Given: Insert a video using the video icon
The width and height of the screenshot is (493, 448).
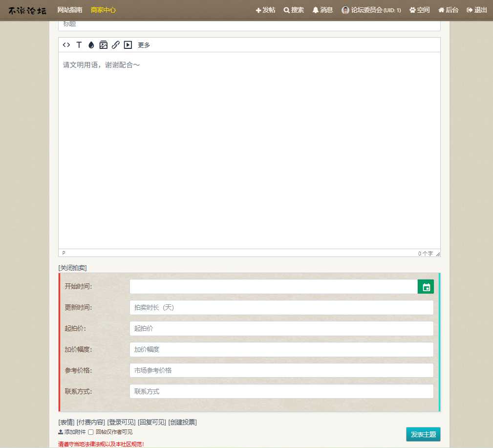Looking at the screenshot, I should coord(128,44).
